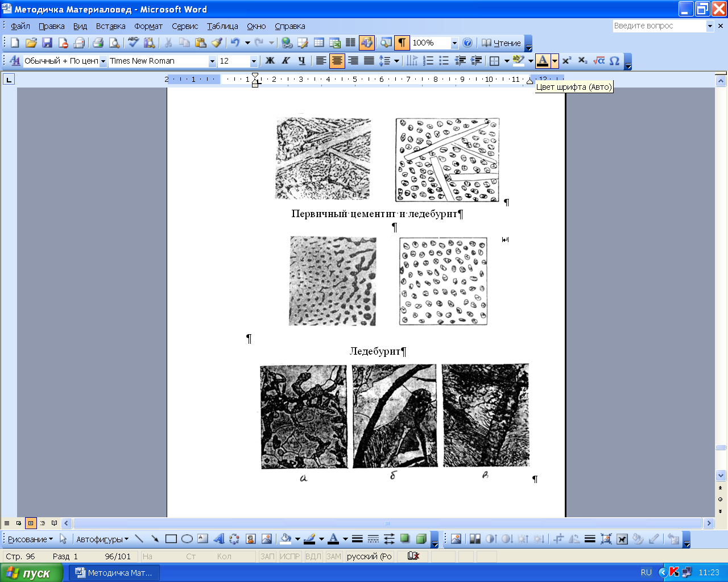Click the 'Введите вопрос' help input field
This screenshot has height=582, width=728.
(x=659, y=26)
